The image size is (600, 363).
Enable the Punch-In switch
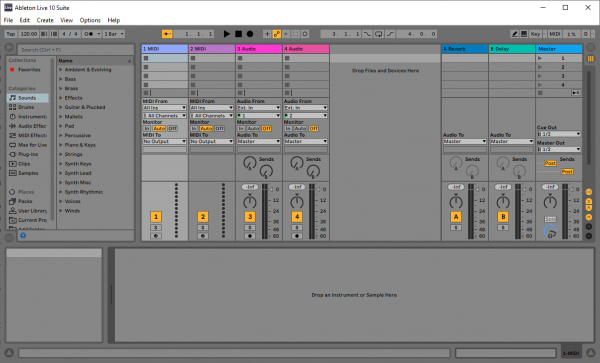point(367,34)
